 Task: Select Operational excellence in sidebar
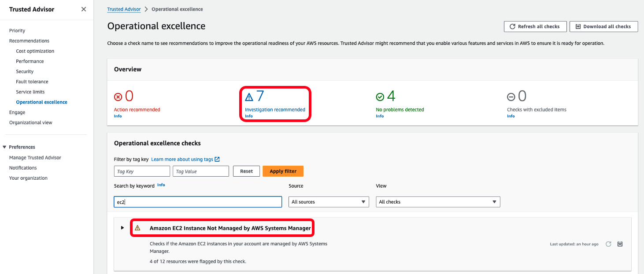42,102
